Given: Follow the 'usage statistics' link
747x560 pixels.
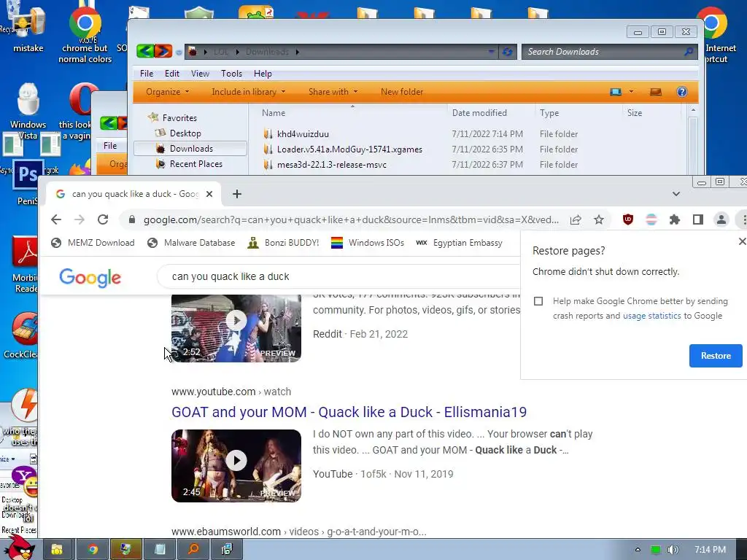Looking at the screenshot, I should [651, 316].
